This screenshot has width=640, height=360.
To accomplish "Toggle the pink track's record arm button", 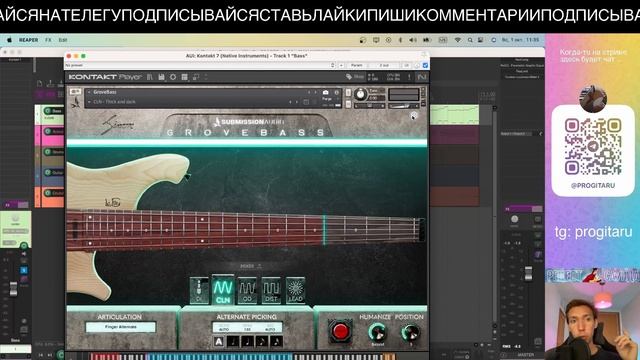I will 48,131.
